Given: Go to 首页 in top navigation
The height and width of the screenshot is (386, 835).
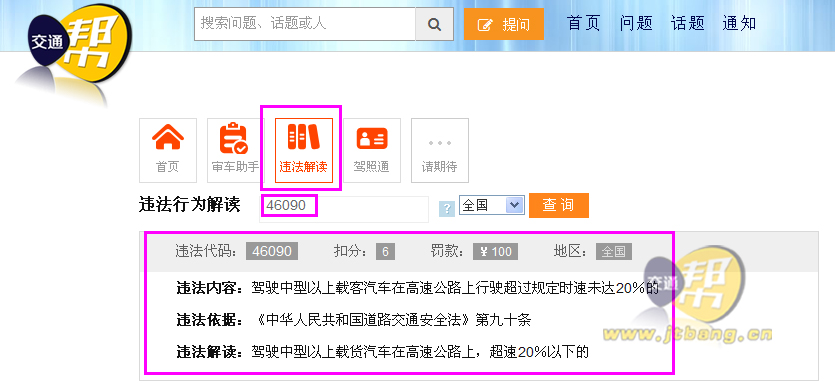Looking at the screenshot, I should pos(584,23).
